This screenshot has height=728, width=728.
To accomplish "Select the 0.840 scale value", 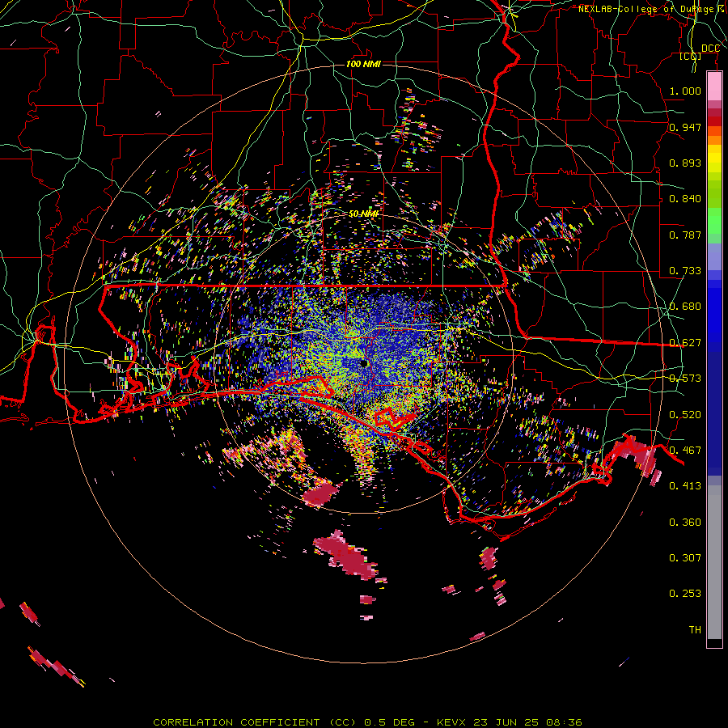I will click(x=685, y=199).
